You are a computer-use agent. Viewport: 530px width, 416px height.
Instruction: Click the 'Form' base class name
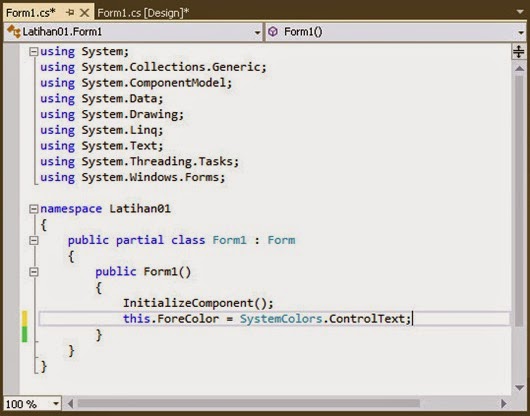click(x=282, y=240)
